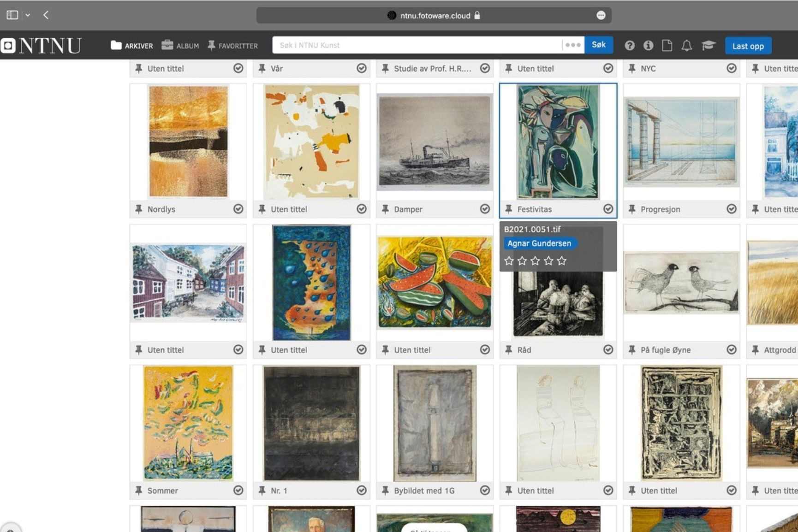Viewport: 798px width, 532px height.
Task: Open the help question mark icon
Action: pyautogui.click(x=630, y=45)
